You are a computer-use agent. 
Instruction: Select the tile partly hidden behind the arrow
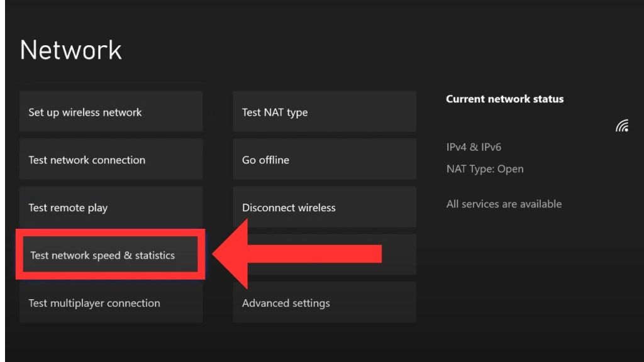pyautogui.click(x=400, y=254)
